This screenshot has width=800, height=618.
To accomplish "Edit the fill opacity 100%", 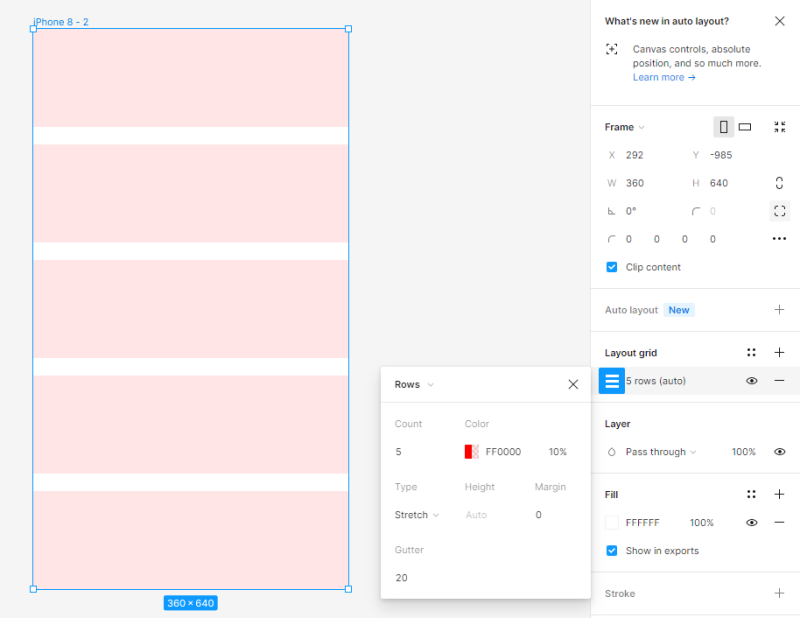I will pos(702,523).
